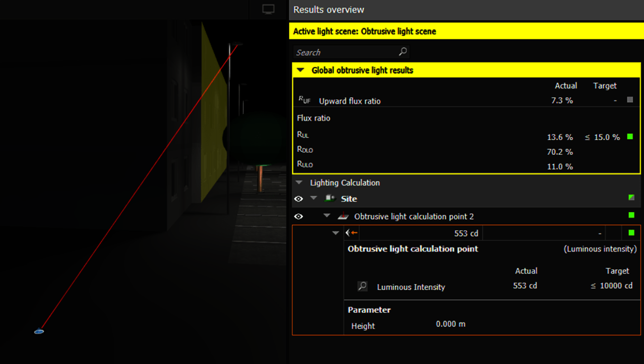The image size is (644, 364).
Task: Click Active light scene banner
Action: click(x=365, y=31)
